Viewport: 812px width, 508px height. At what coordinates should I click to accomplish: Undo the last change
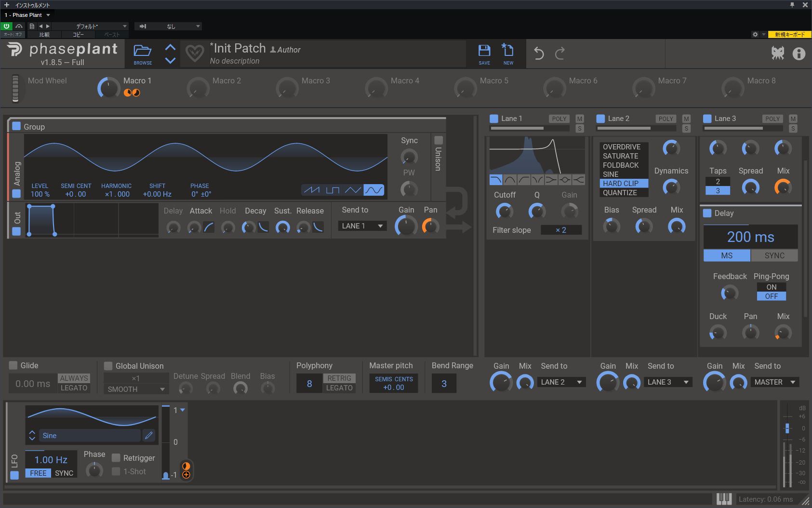click(x=539, y=53)
